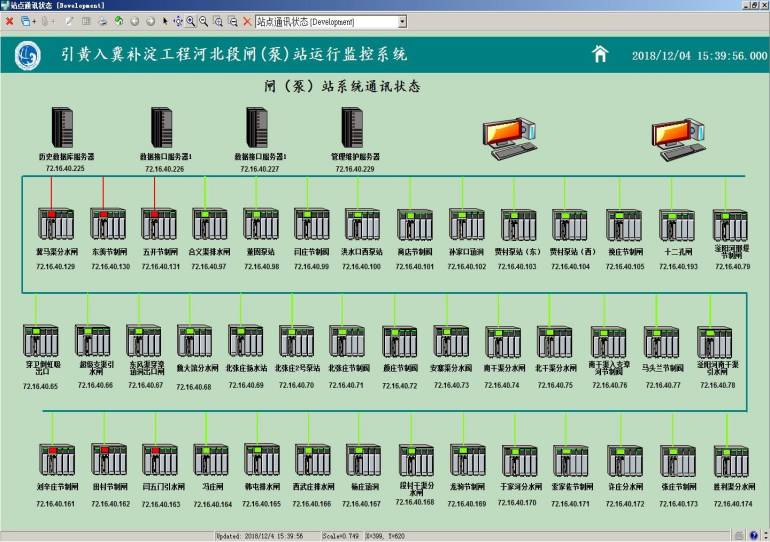Screen dimensions: 770x542
Task: Click the 管理维护服务器 server icon
Action: point(351,128)
